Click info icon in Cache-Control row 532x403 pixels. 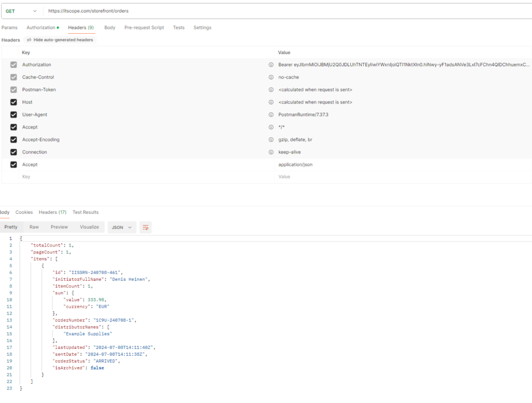point(271,77)
